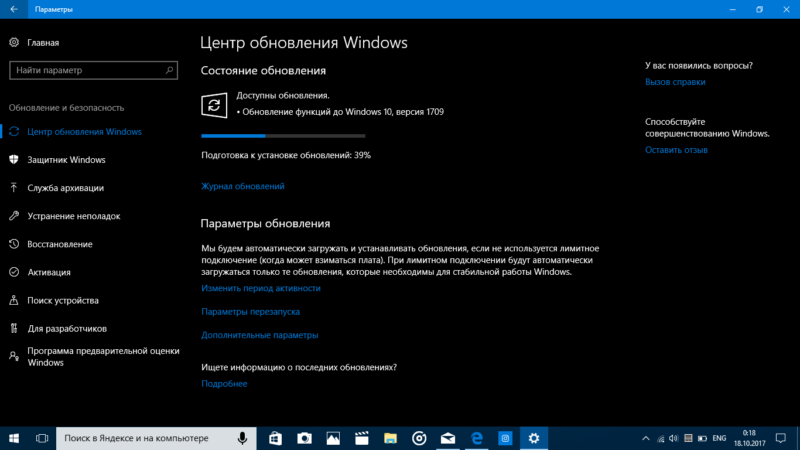Open the volume speaker tray icon

click(x=673, y=438)
